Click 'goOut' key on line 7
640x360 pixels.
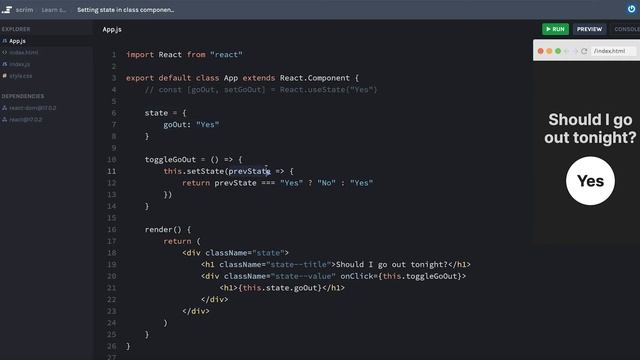(175, 124)
